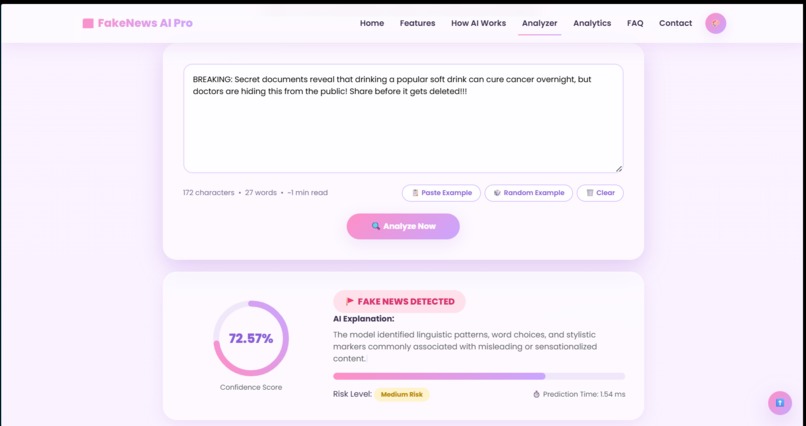Viewport: 806px width, 426px height.
Task: Click the FakeNews AI Pro title text
Action: pos(145,23)
